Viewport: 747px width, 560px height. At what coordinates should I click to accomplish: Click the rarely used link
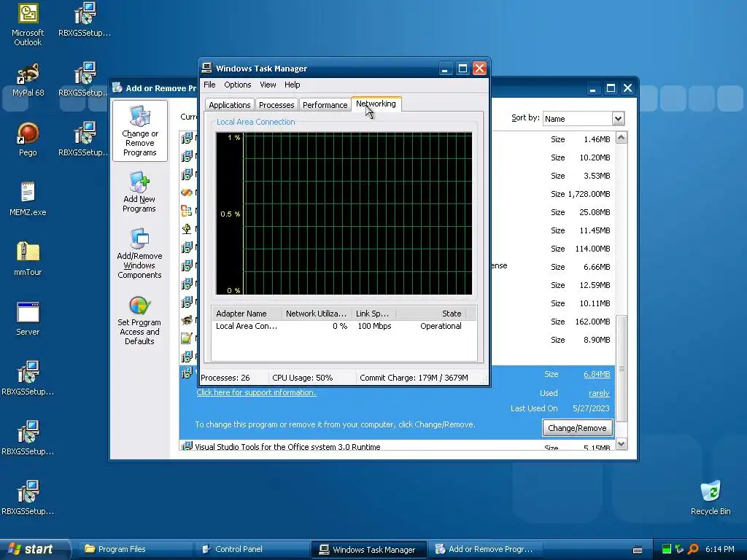point(599,393)
